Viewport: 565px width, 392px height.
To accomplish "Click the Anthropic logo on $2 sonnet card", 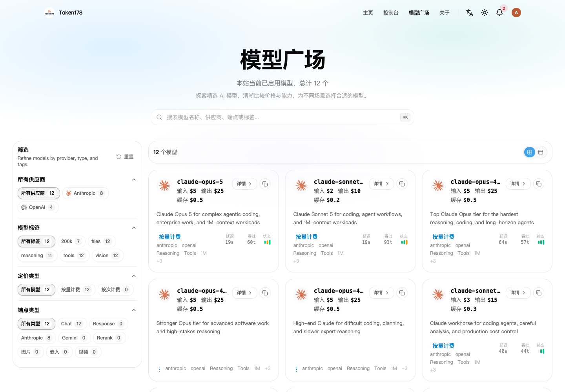I will (x=301, y=186).
